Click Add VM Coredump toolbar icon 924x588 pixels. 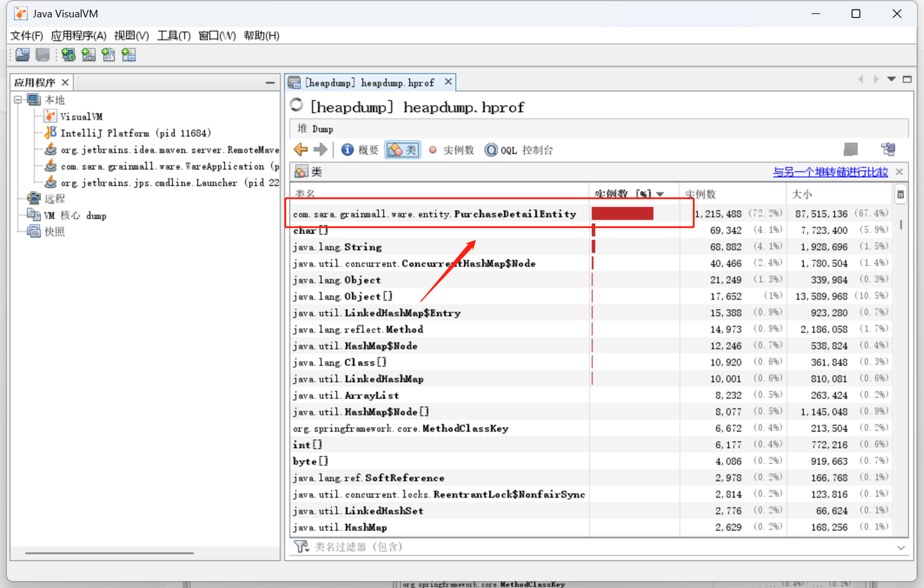(108, 55)
